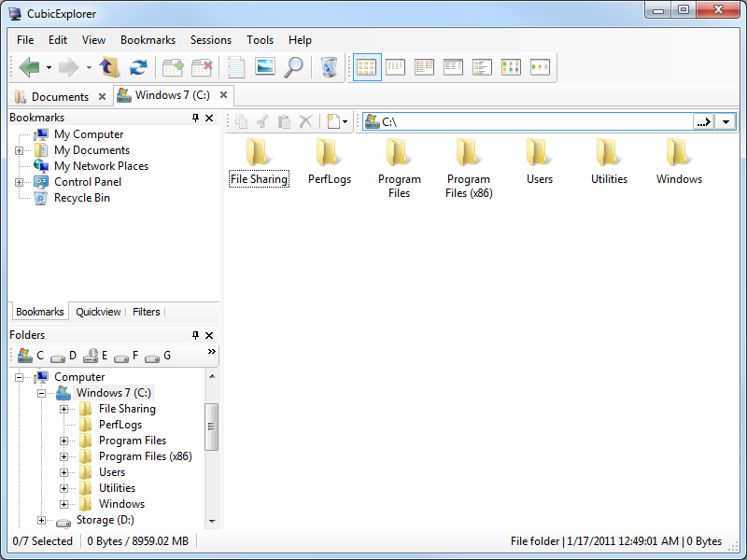Viewport: 747px width, 560px height.
Task: Select the Users folder in file list
Action: 539,161
